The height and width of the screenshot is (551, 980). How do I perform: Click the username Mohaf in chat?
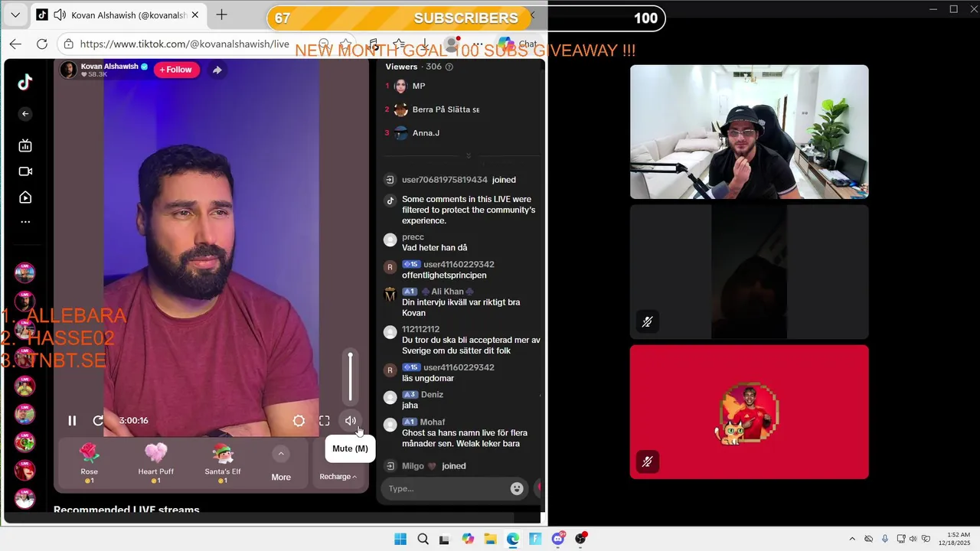click(x=433, y=422)
